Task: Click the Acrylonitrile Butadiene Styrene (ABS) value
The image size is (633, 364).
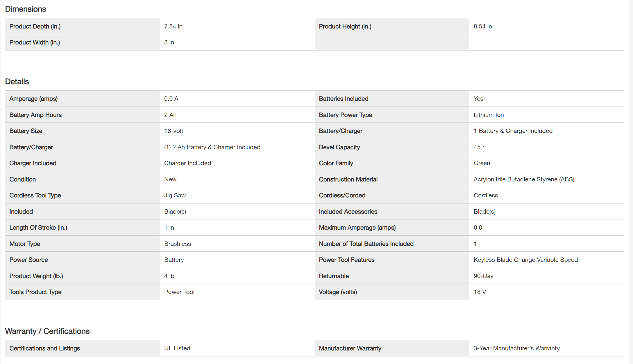Action: [x=524, y=179]
